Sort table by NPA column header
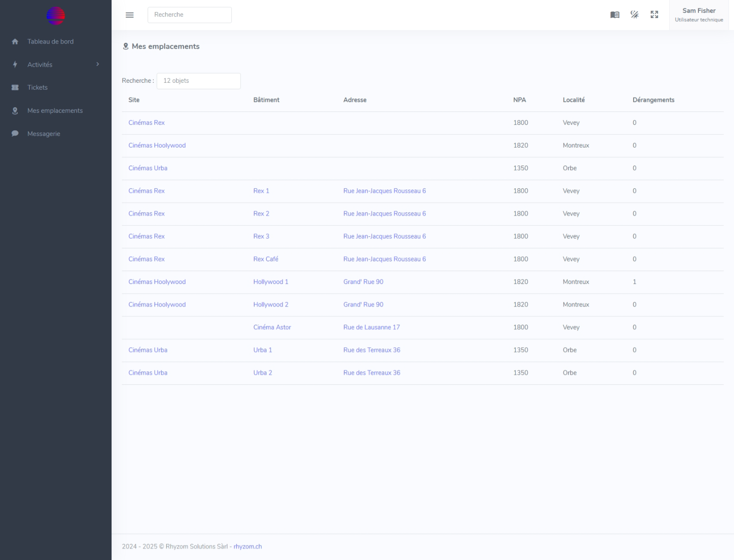 [519, 100]
